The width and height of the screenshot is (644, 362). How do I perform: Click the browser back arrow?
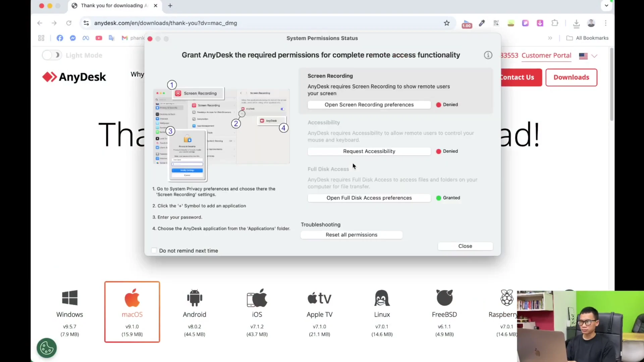click(x=40, y=23)
